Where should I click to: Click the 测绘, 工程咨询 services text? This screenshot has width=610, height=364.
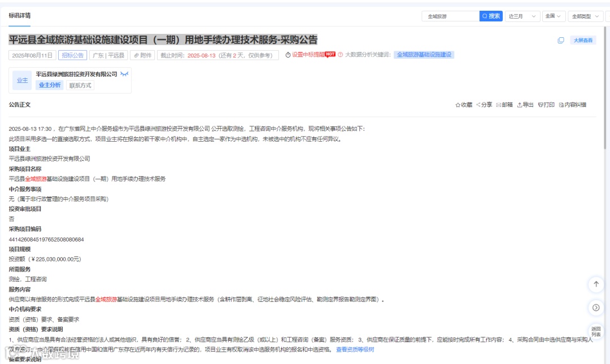[x=28, y=279]
